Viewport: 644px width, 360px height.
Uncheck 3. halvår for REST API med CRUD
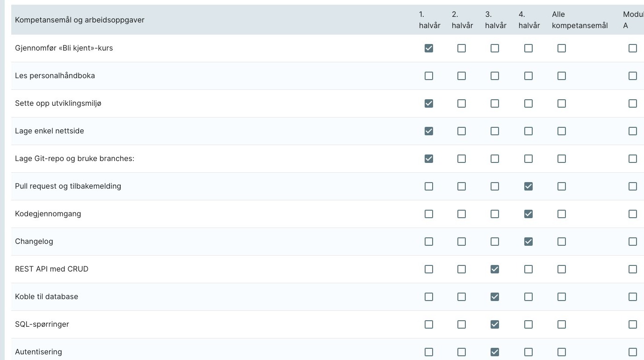[495, 269]
